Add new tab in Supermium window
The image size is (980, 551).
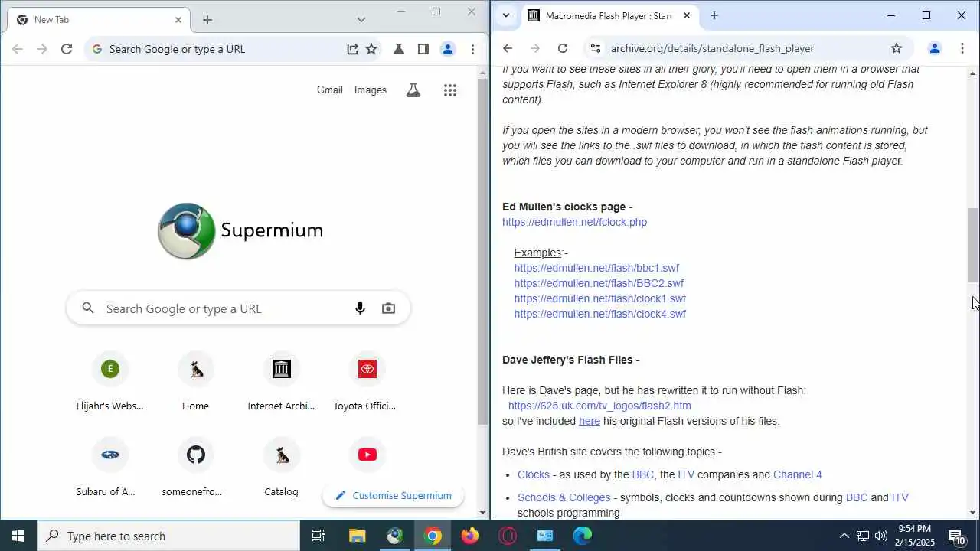(x=207, y=20)
